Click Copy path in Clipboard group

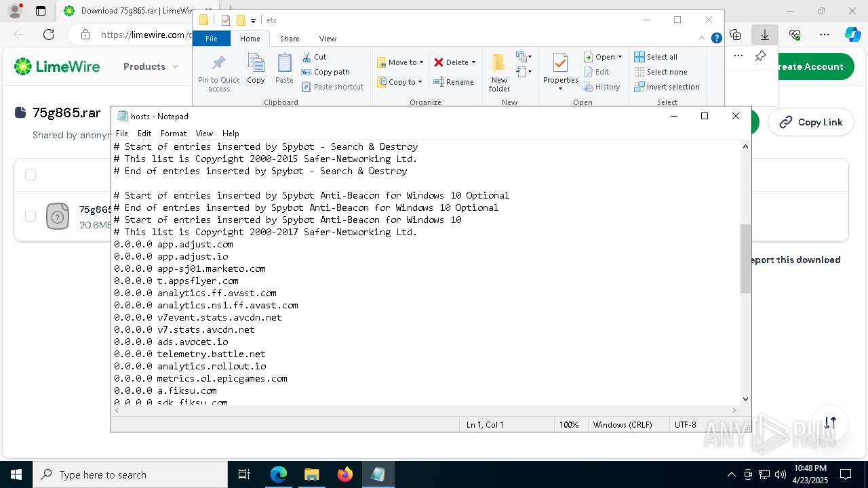coord(325,72)
